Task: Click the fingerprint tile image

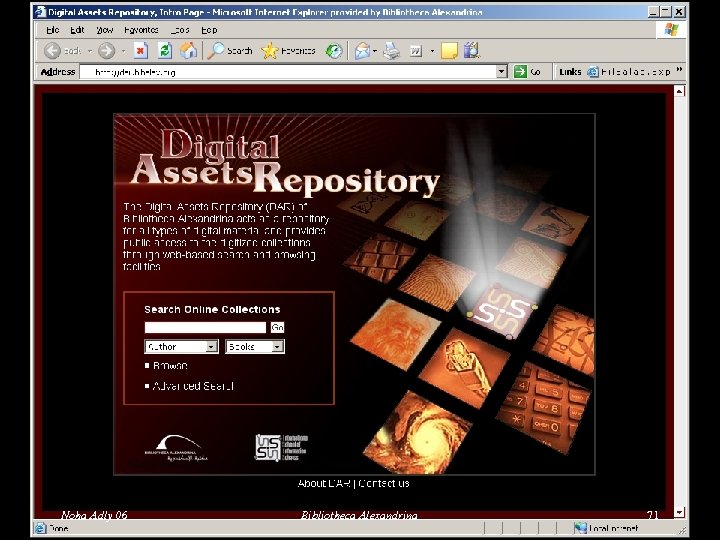Action: (x=436, y=281)
